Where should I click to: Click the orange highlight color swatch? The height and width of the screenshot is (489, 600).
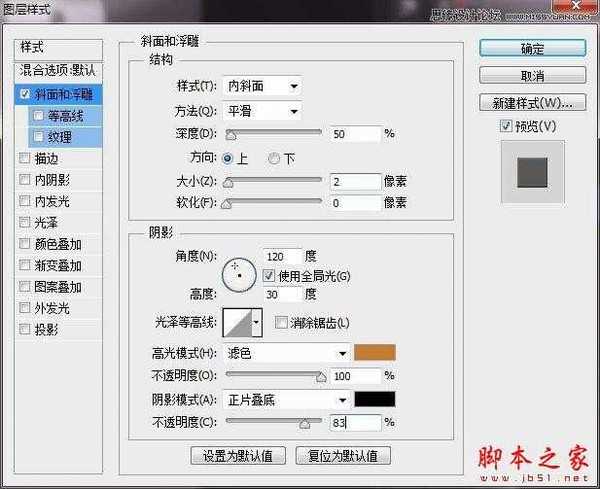(375, 352)
